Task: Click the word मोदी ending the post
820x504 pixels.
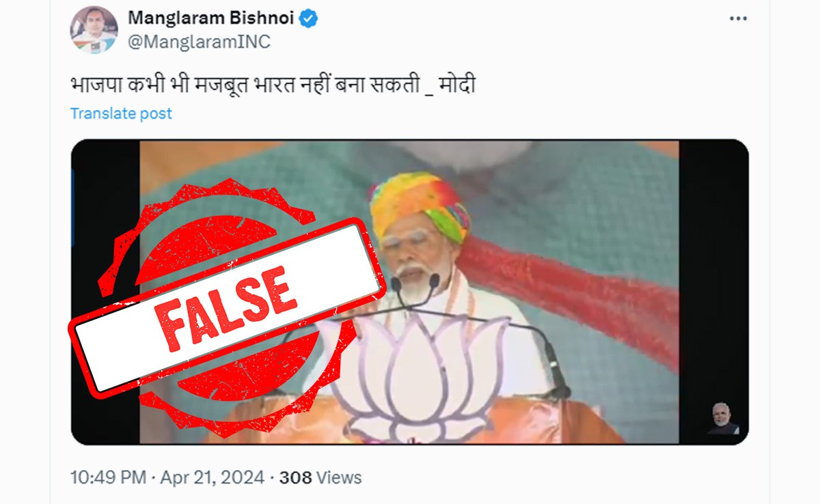Action: [x=456, y=86]
